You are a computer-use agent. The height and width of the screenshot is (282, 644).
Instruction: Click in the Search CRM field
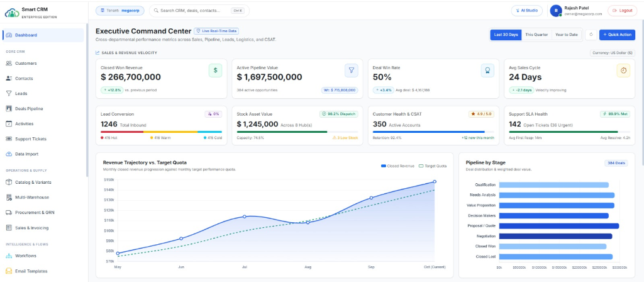199,11
